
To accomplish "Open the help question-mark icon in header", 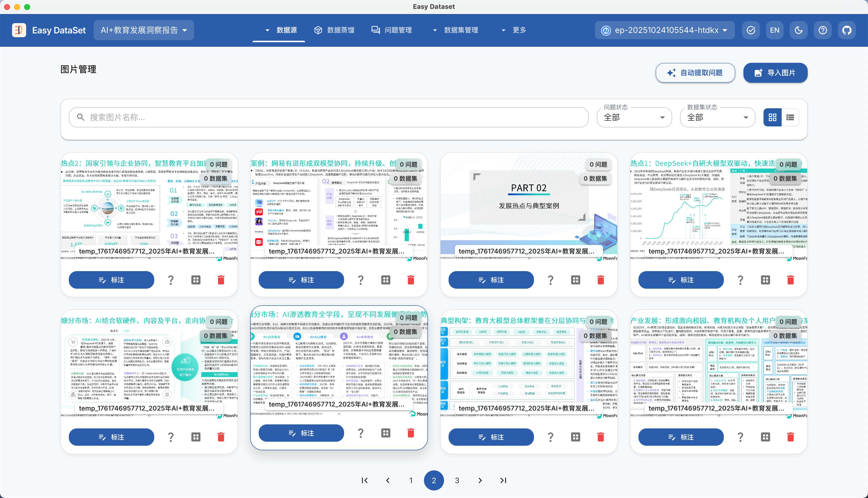I will point(823,30).
